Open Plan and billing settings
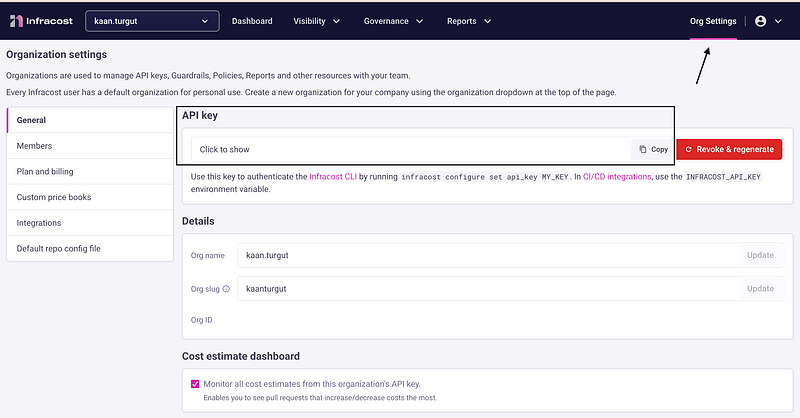This screenshot has height=418, width=800. tap(90, 171)
